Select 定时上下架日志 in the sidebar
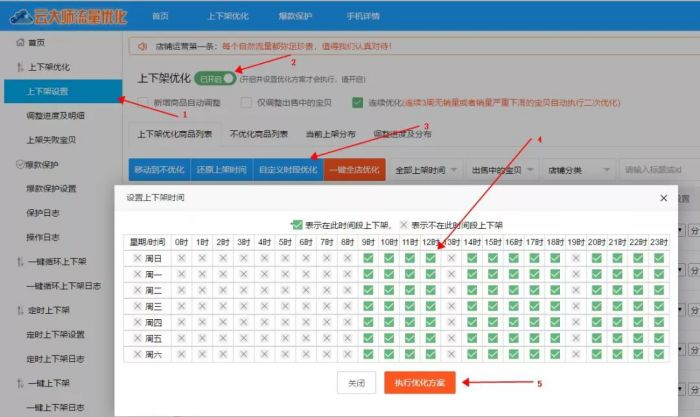700x417 pixels. [x=55, y=359]
